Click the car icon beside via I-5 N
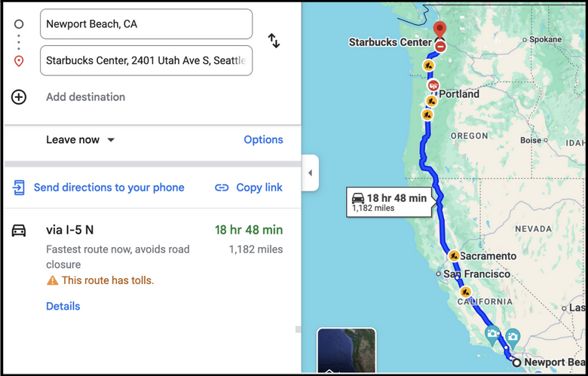 (19, 230)
